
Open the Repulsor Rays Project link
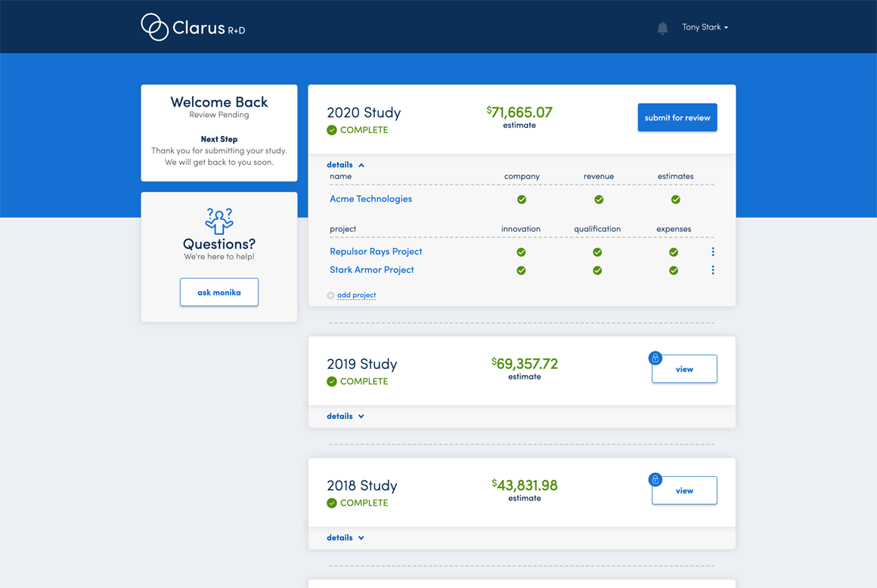coord(376,252)
